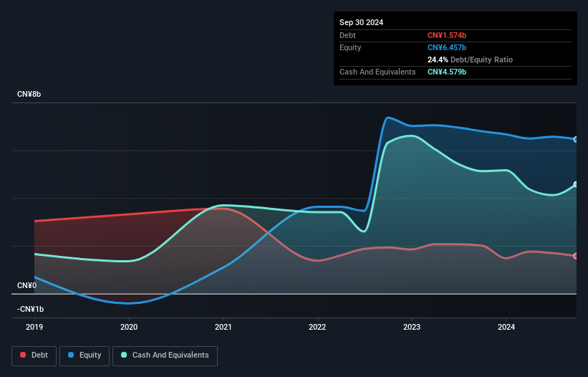
Task: Click the red Debt endpoint marker
Action: click(576, 256)
